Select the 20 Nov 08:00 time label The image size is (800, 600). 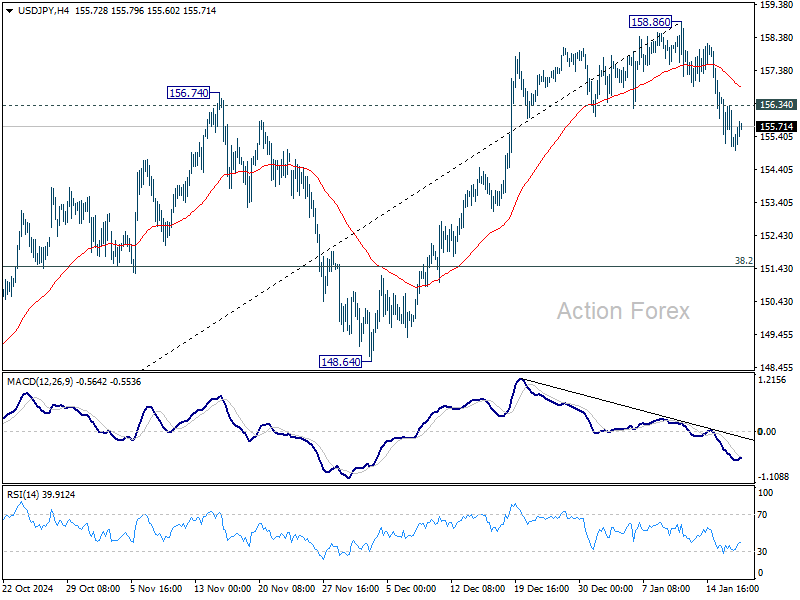[287, 588]
